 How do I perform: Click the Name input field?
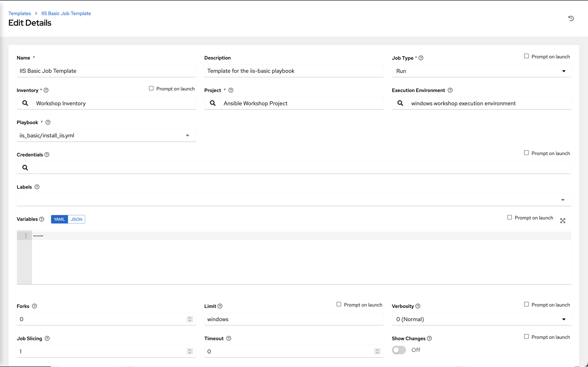point(106,71)
